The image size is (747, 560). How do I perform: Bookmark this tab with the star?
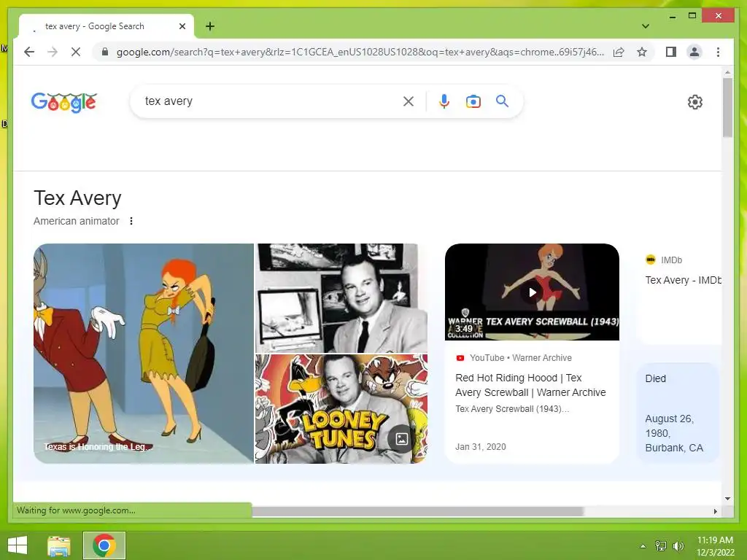pos(642,52)
